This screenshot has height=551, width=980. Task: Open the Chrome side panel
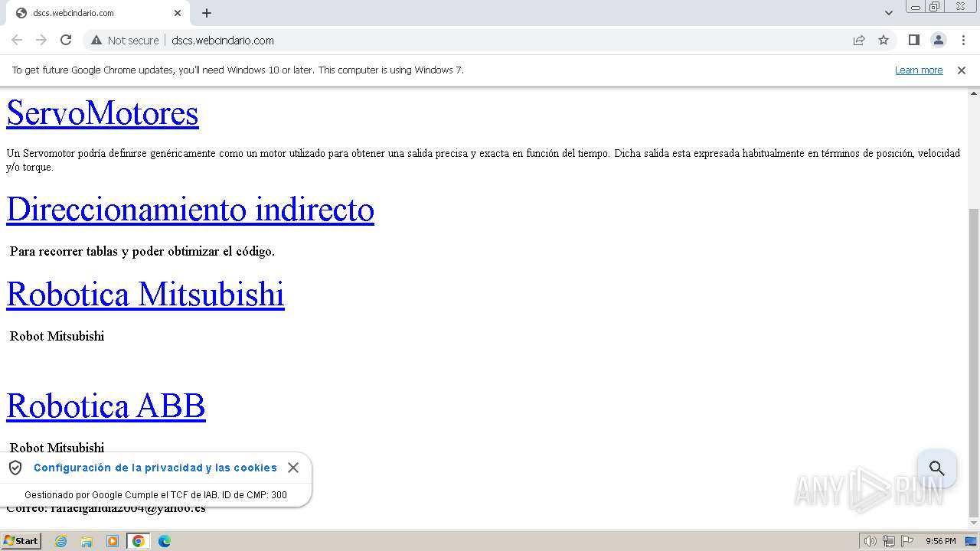click(914, 40)
